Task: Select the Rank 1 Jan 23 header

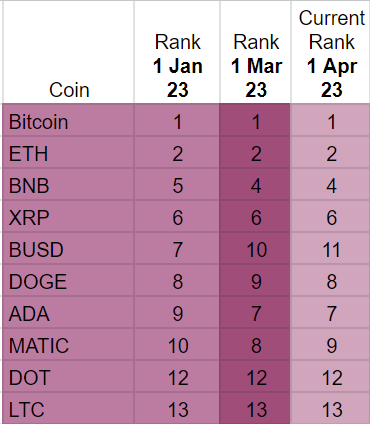Action: pyautogui.click(x=177, y=52)
